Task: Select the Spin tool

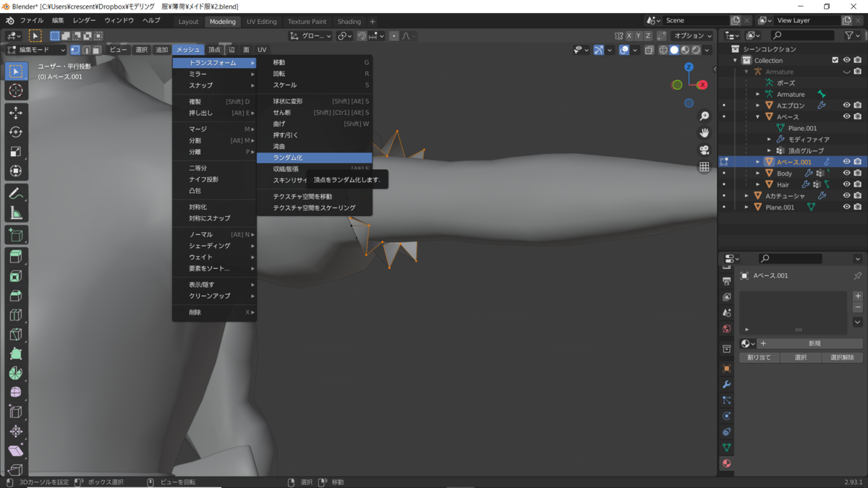Action: 16,374
